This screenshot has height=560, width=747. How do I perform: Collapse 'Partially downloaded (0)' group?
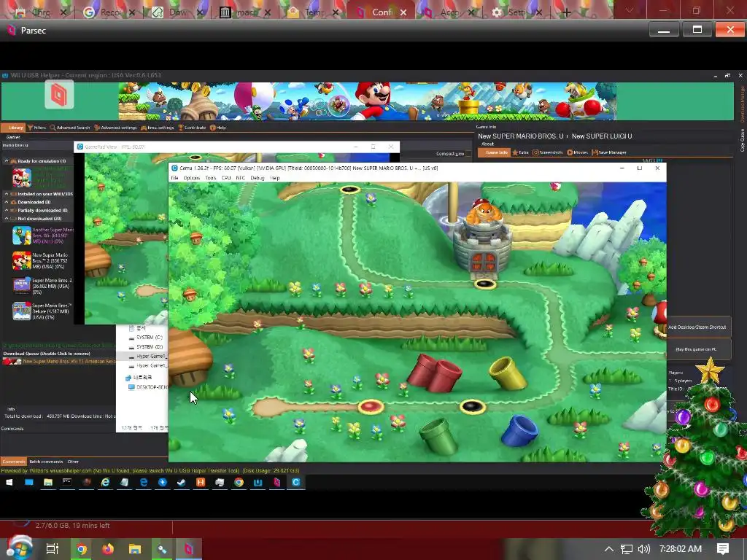7,211
